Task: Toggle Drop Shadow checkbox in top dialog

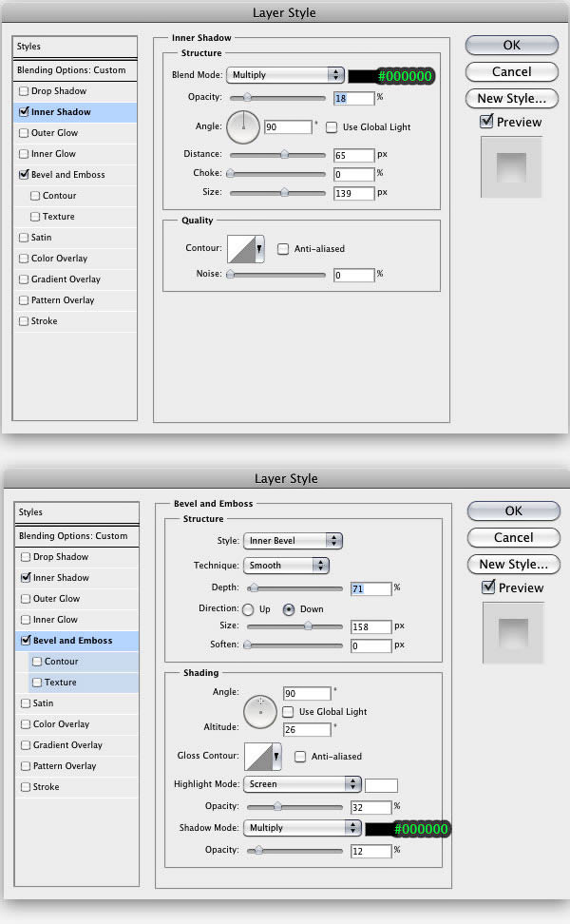Action: click(24, 91)
